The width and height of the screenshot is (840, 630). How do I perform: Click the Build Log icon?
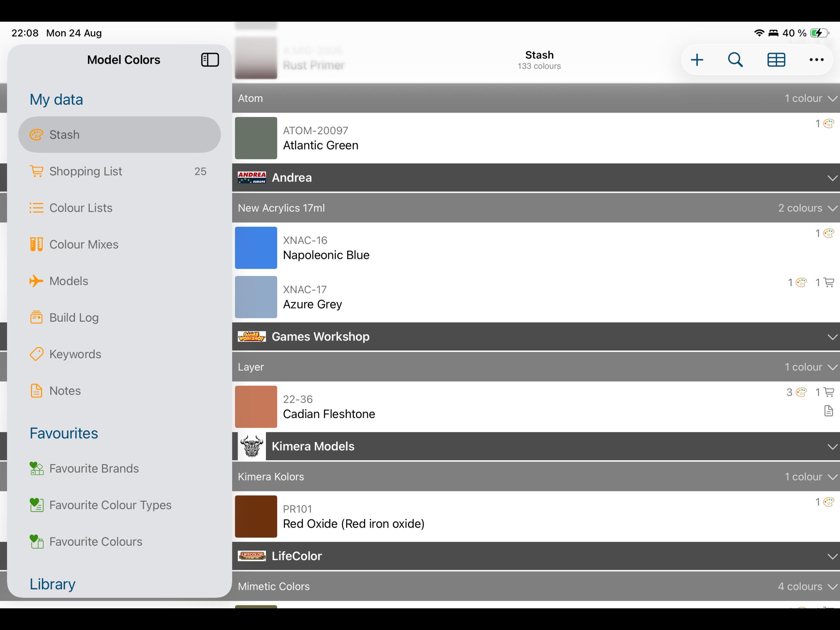[x=36, y=317]
